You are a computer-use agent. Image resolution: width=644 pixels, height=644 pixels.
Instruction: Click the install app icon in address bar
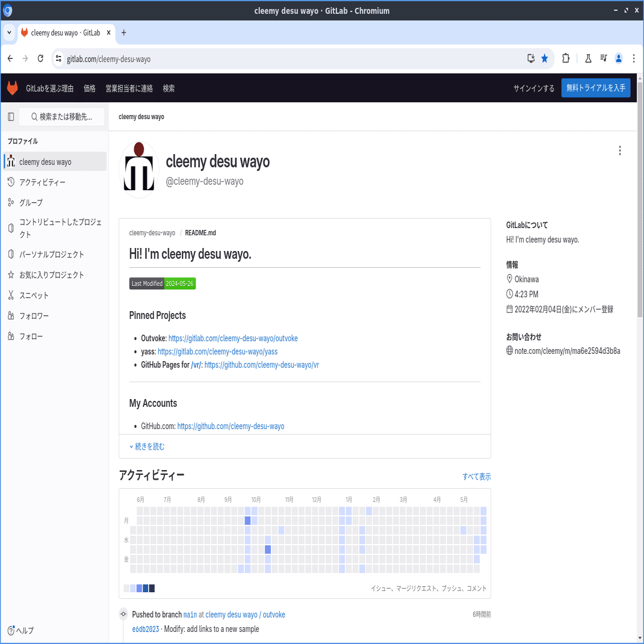tap(531, 59)
